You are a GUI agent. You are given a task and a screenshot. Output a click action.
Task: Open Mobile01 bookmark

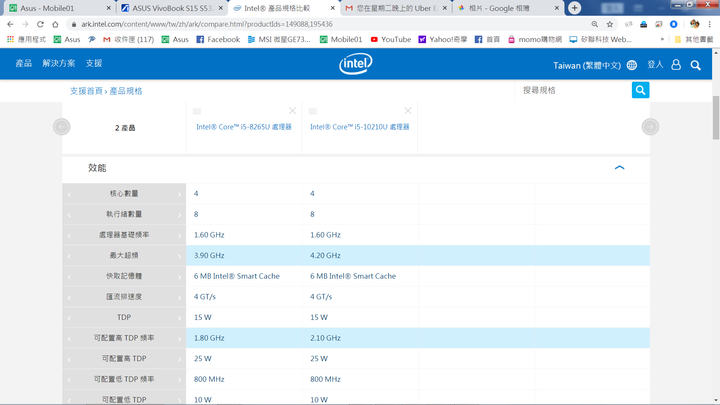pos(341,39)
